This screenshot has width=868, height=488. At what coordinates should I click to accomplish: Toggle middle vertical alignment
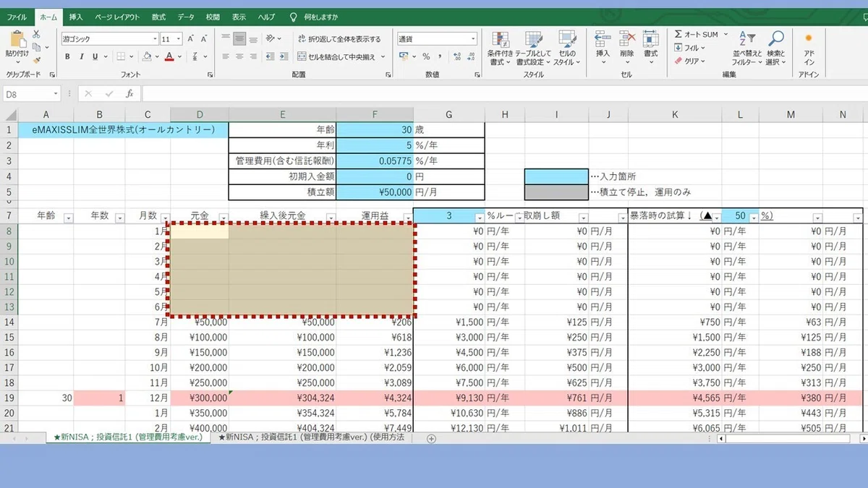(x=239, y=38)
